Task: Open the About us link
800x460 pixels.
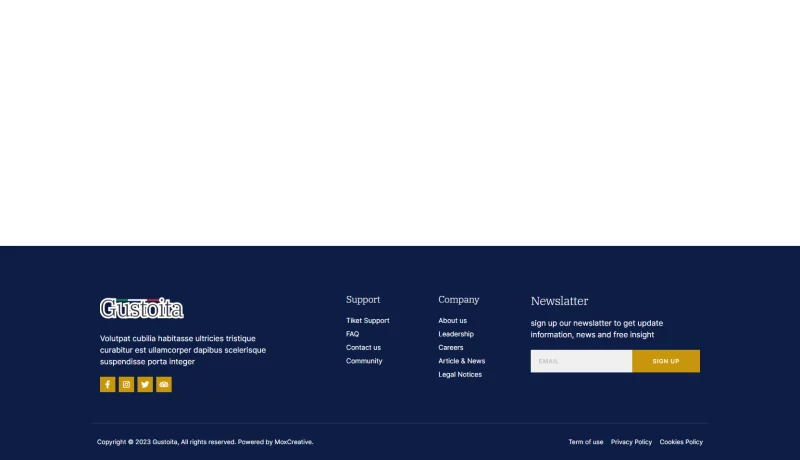Action: [452, 321]
